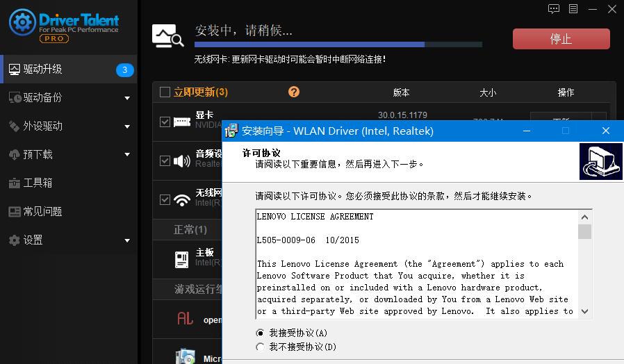
Task: Click the Driver Talent gear logo
Action: point(22,22)
